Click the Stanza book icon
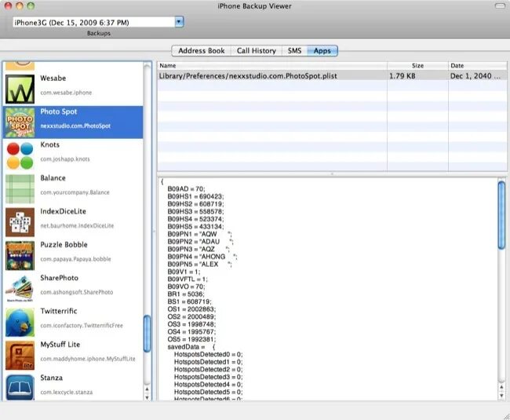 click(x=20, y=387)
